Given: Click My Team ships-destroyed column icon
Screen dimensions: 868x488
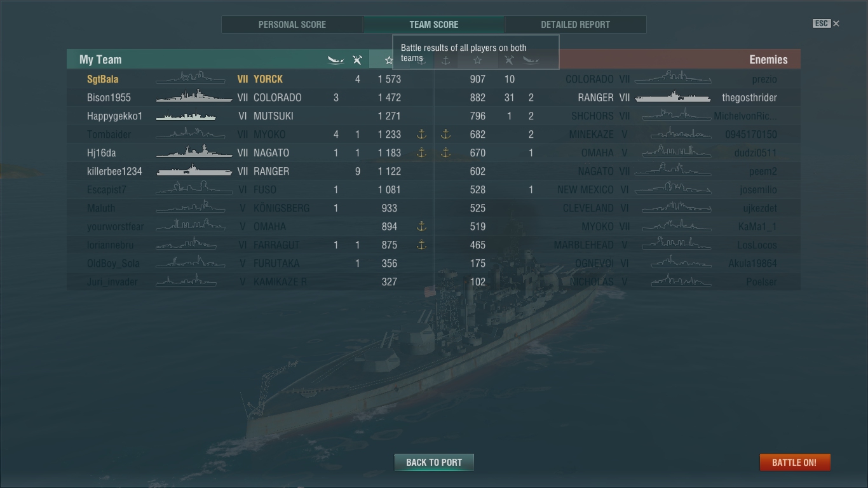Looking at the screenshot, I should pos(336,60).
